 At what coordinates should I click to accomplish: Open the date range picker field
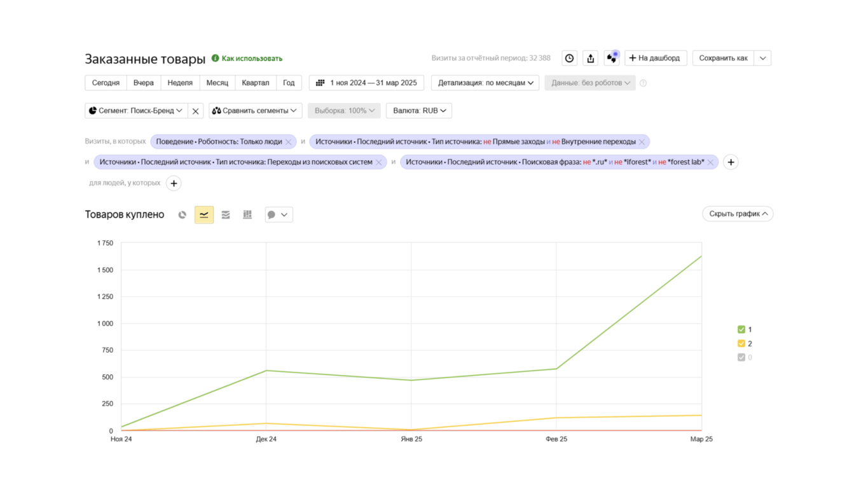[367, 83]
